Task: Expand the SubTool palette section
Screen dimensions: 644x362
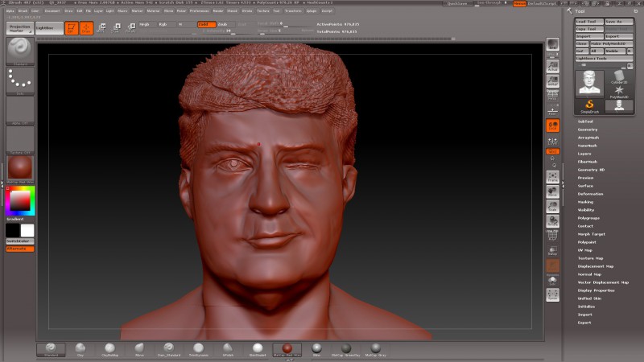Action: pos(585,121)
